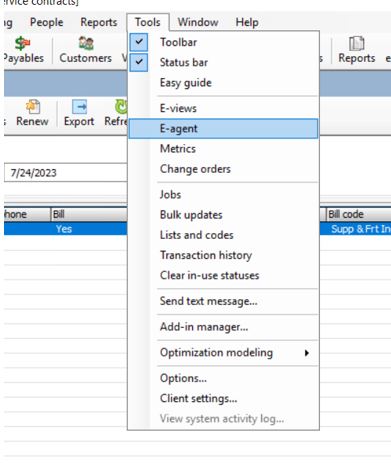The width and height of the screenshot is (391, 463).
Task: Choose E-views in the Tools menu
Action: coord(223,108)
